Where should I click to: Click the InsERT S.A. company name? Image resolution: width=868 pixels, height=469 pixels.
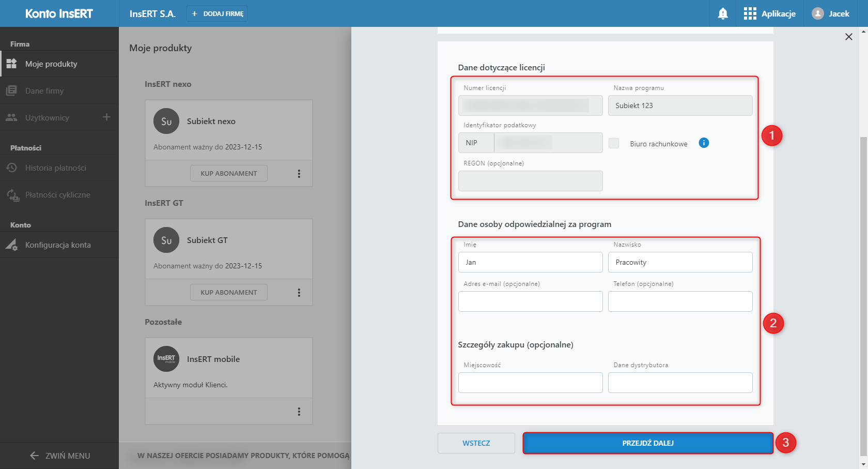[152, 13]
